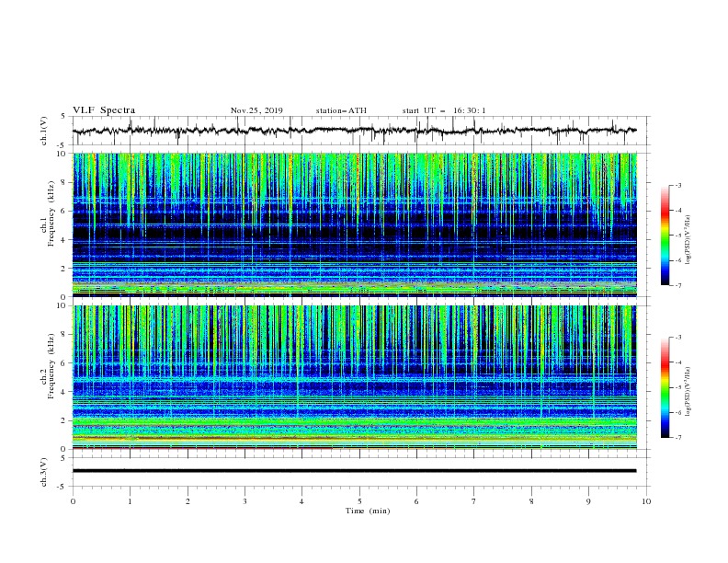Click time axis tick label "8"
The image size is (728, 563).
[x=531, y=501]
